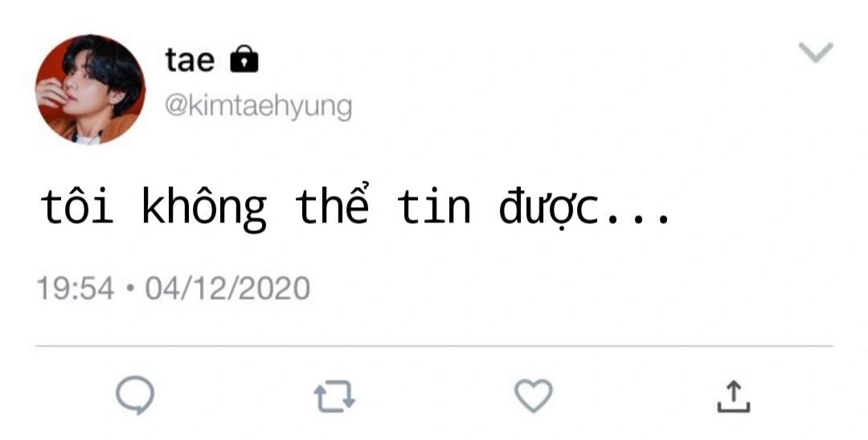This screenshot has width=868, height=440.
Task: Open tae's round profile picture
Action: [x=90, y=90]
